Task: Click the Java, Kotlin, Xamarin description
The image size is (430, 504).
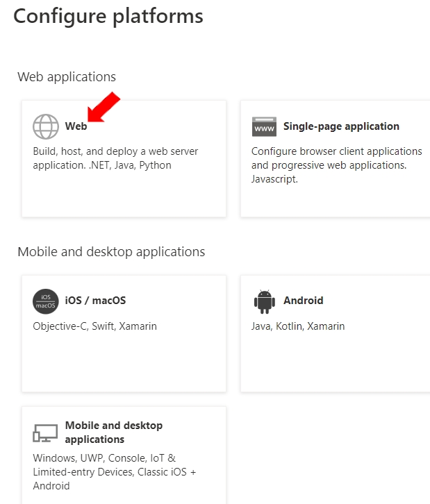Action: (x=297, y=326)
